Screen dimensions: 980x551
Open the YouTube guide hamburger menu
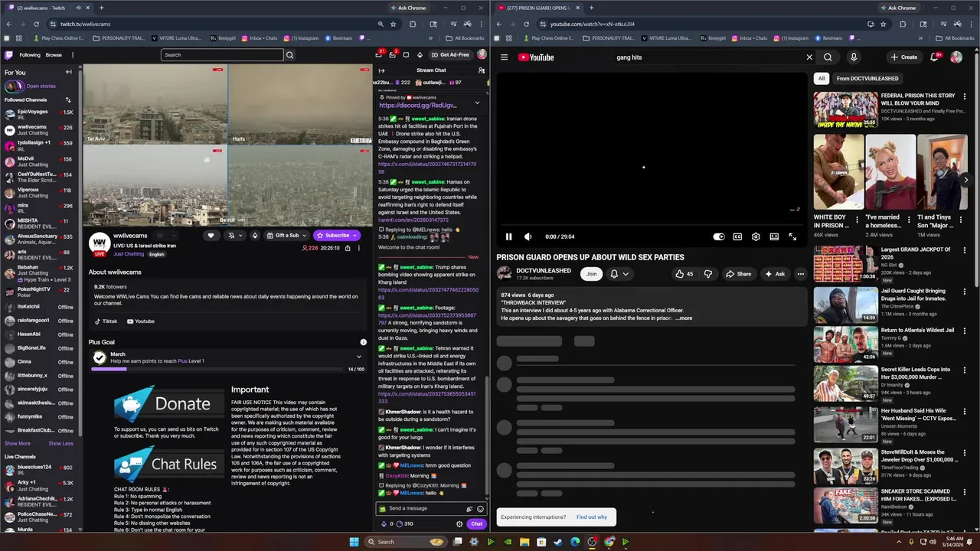504,57
